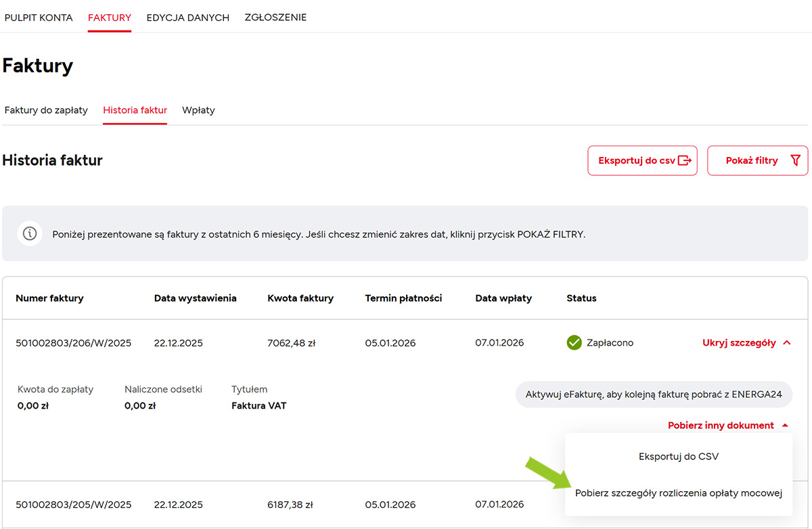The image size is (812, 529).
Task: Open the Wpłaty tab
Action: (198, 110)
